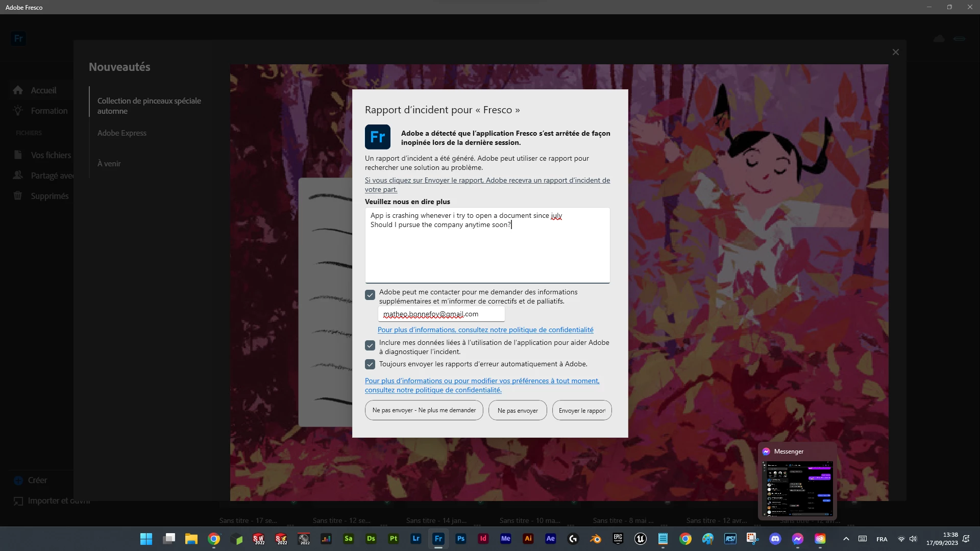Open Lightroom from the taskbar

coord(415,539)
